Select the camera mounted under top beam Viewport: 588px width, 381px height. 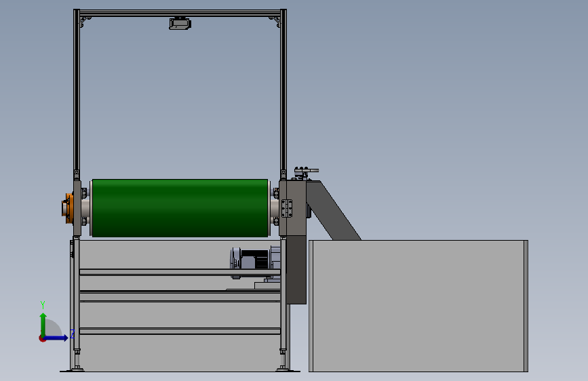pyautogui.click(x=180, y=23)
